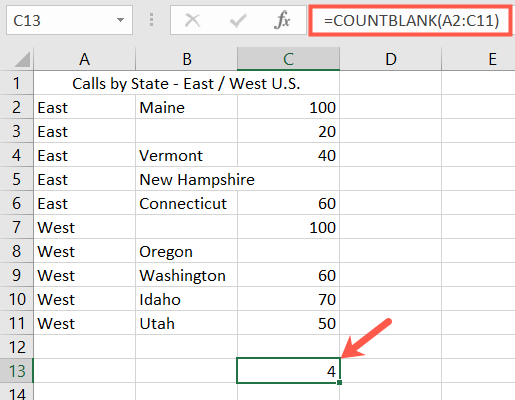This screenshot has width=515, height=400.
Task: Select cell containing 'New Hampshire'
Action: [187, 179]
